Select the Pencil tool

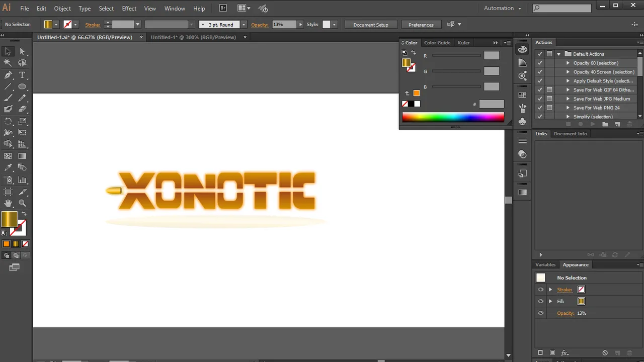click(22, 98)
